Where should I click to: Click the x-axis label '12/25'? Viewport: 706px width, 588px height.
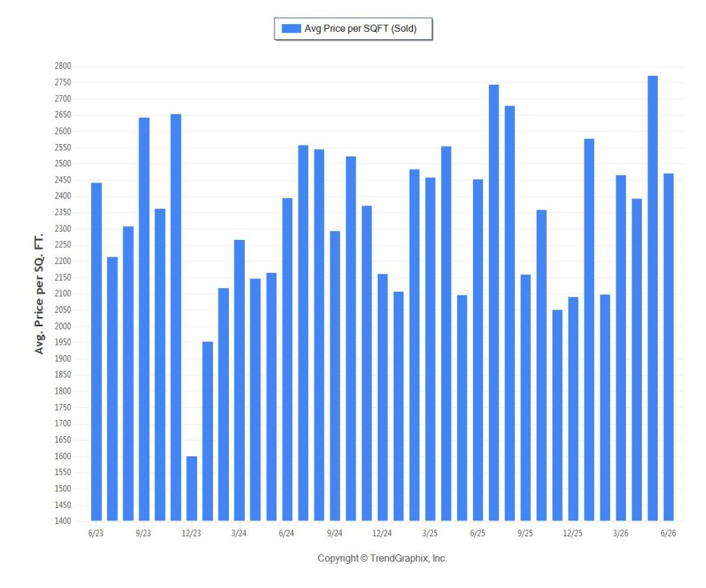[x=573, y=533]
